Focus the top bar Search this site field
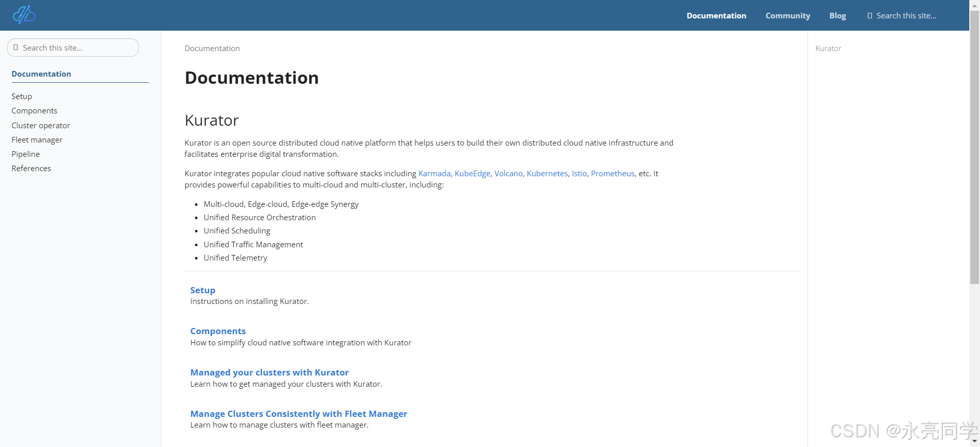The image size is (980, 447). [906, 16]
